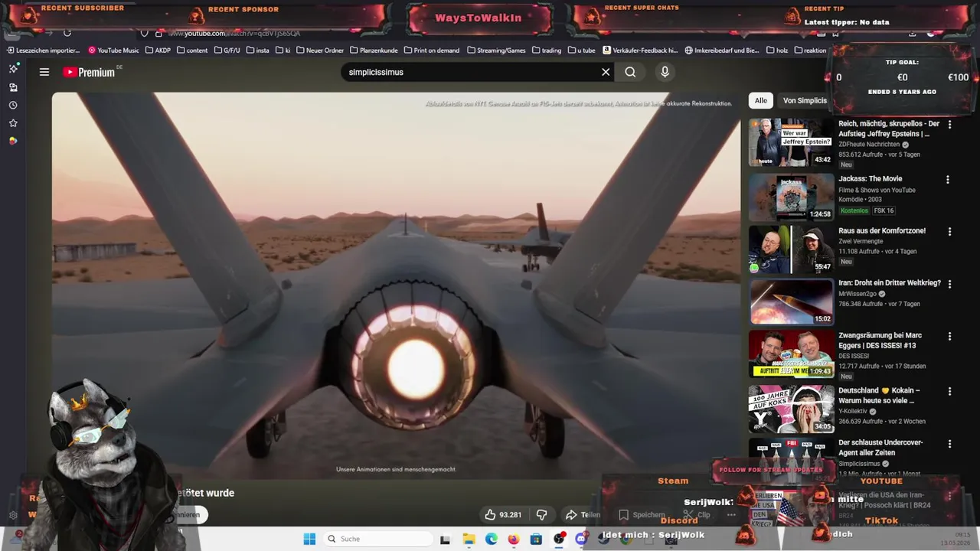Viewport: 980px width, 551px height.
Task: Open the Jackass: The Movie thumbnail
Action: (x=791, y=197)
